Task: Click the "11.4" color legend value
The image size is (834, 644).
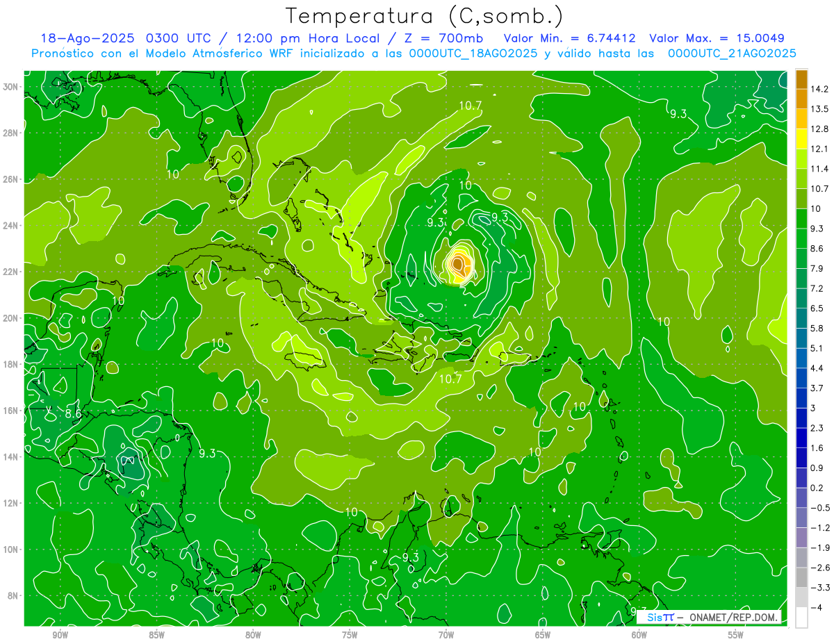Action: click(819, 169)
